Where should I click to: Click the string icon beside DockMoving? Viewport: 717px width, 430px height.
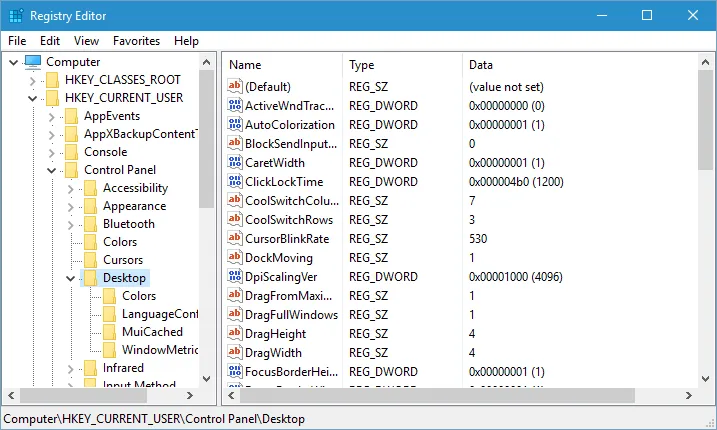click(235, 257)
